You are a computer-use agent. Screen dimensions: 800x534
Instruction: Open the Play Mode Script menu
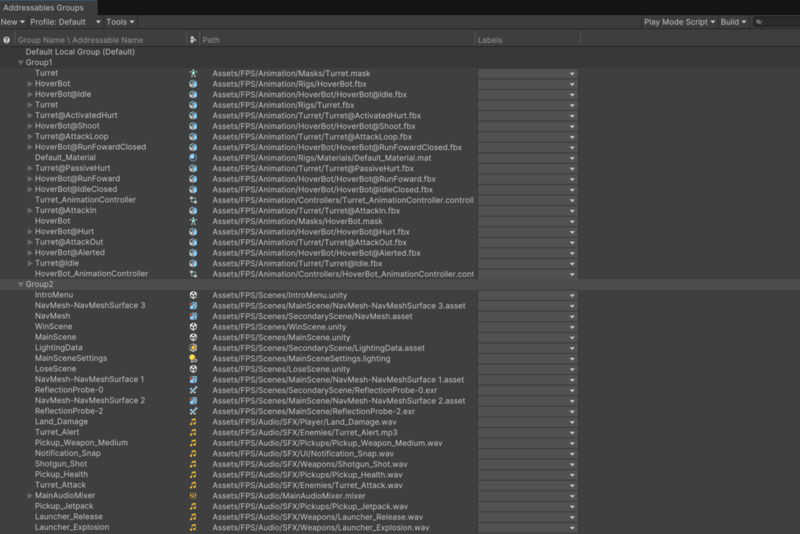679,22
